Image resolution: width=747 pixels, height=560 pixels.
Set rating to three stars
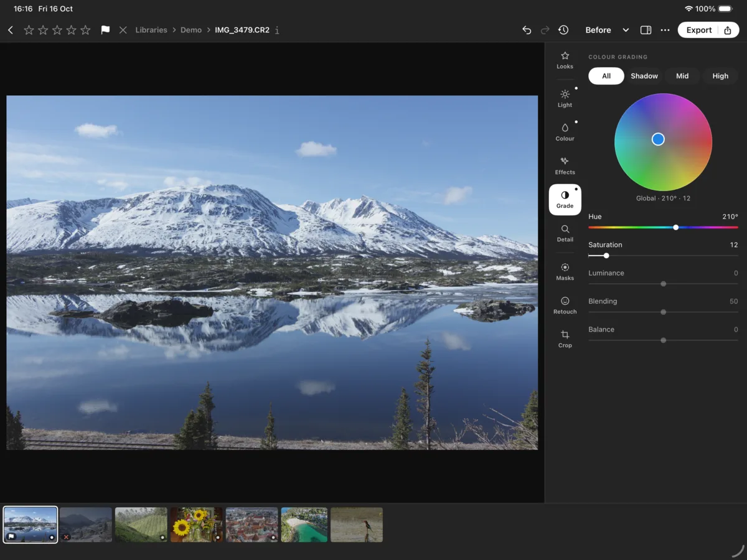pyautogui.click(x=57, y=30)
